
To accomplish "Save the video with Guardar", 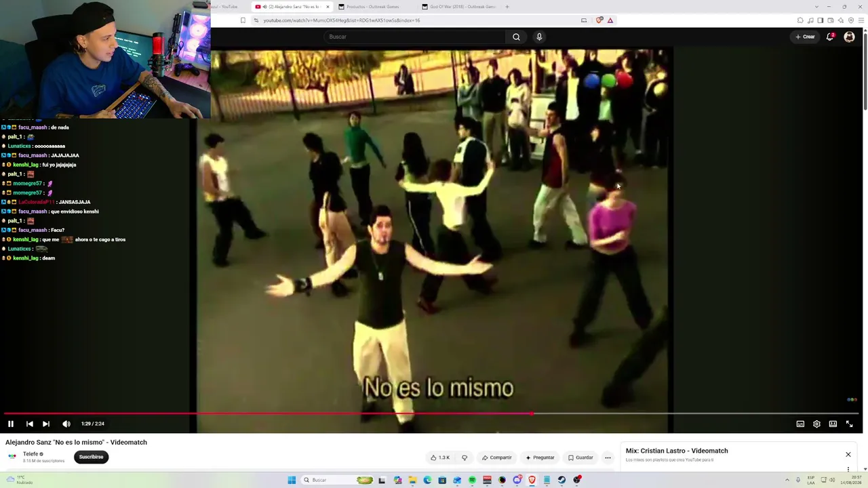I will [x=580, y=457].
